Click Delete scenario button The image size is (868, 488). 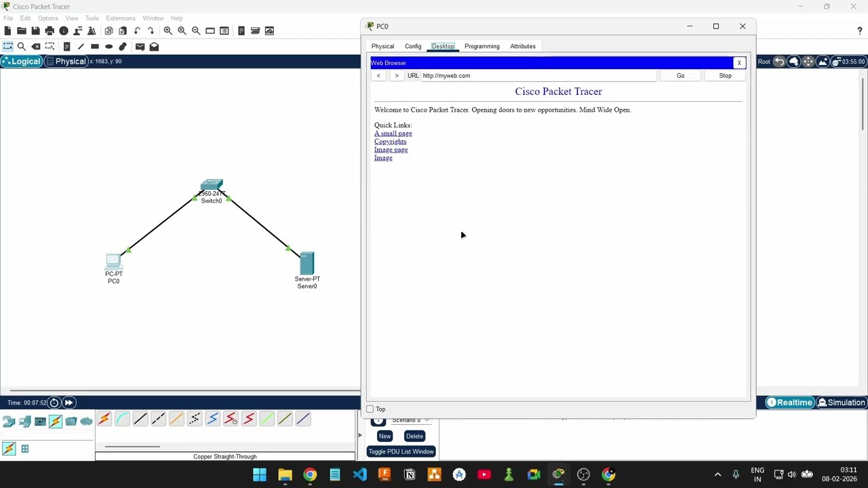414,436
